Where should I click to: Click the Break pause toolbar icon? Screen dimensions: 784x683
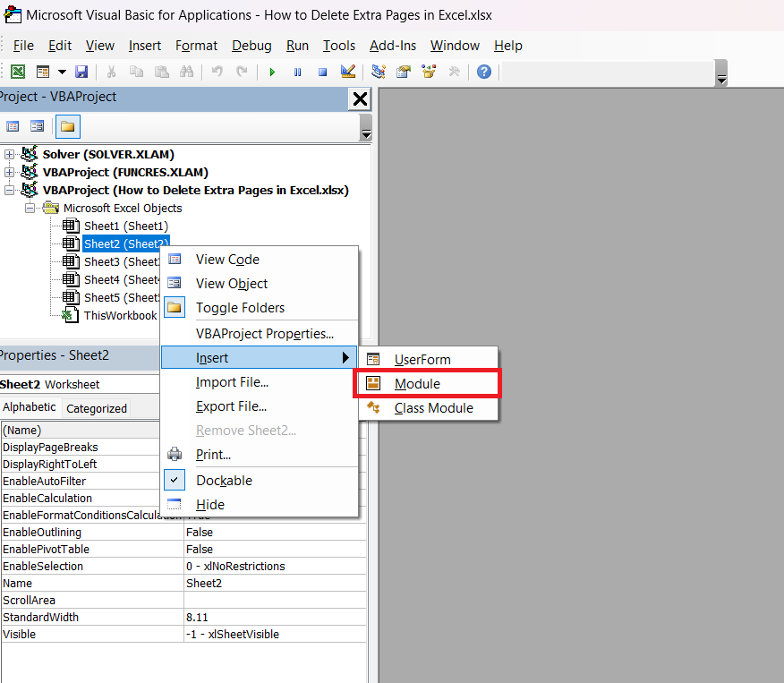[297, 72]
